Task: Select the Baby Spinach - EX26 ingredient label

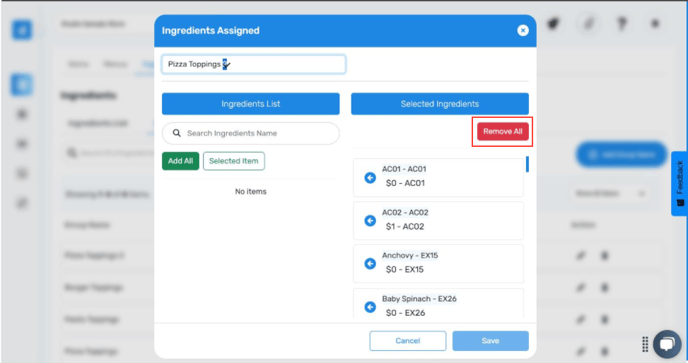Action: pos(419,299)
